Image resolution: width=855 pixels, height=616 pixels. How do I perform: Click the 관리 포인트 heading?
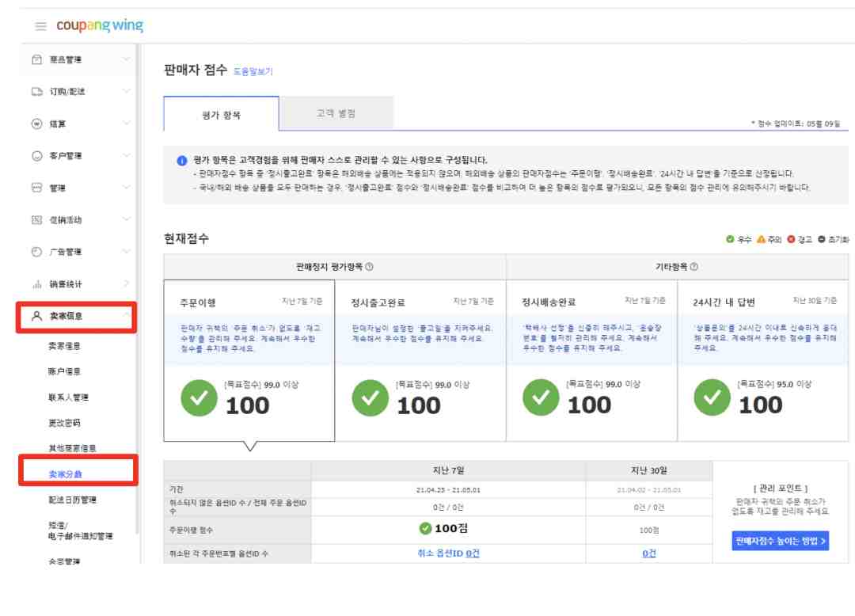coord(781,489)
